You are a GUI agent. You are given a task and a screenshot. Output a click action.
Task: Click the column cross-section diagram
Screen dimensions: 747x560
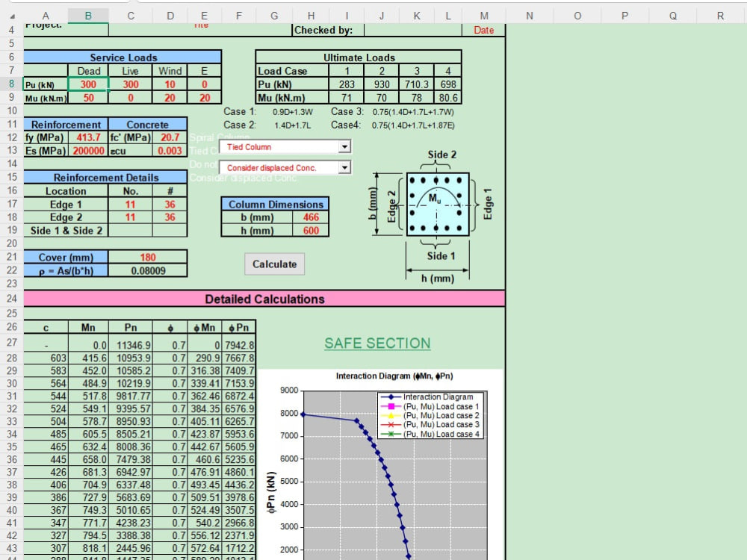pyautogui.click(x=437, y=205)
